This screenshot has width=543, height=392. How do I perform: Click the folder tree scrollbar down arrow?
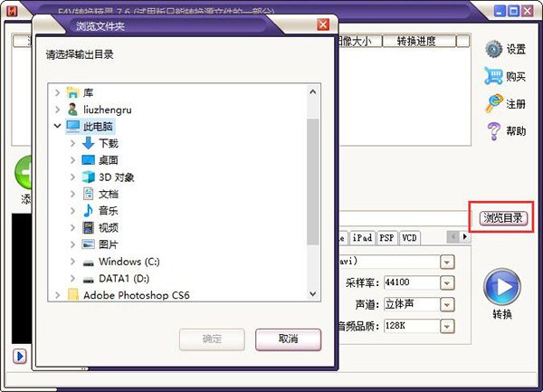313,293
